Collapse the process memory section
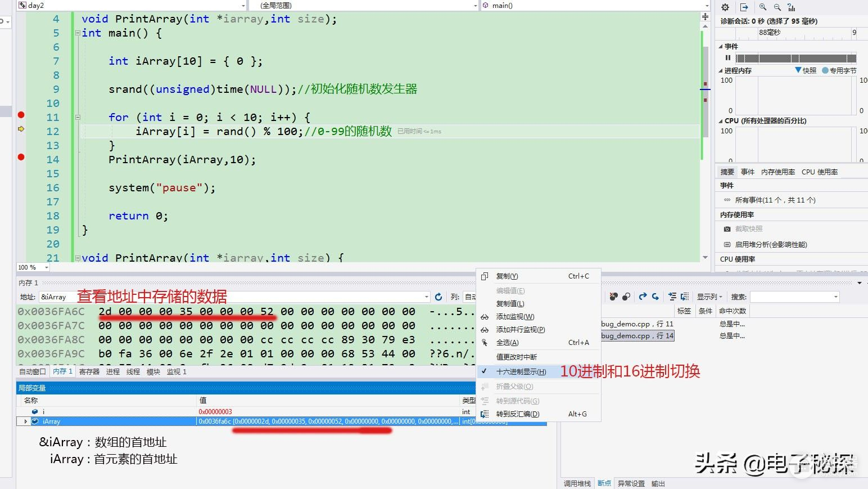This screenshot has width=868, height=489. 721,71
